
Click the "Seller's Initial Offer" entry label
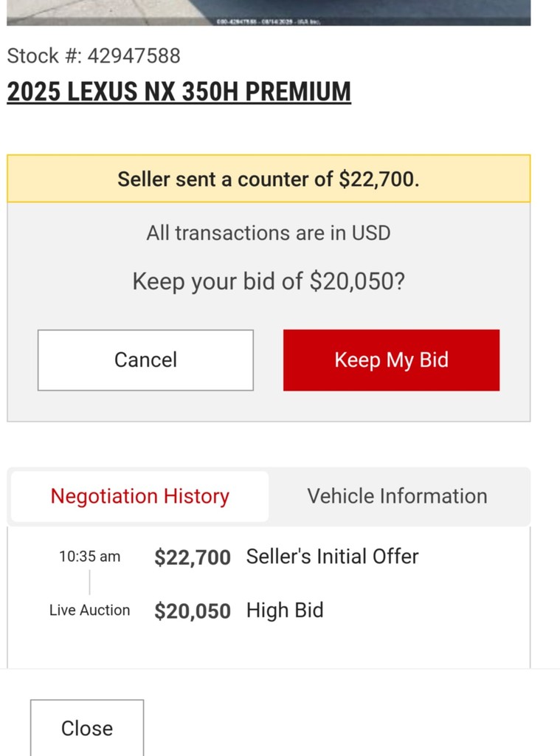click(332, 556)
